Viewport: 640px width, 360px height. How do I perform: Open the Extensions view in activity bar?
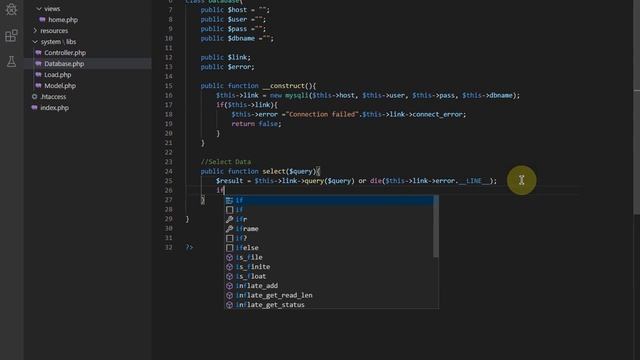tap(11, 36)
